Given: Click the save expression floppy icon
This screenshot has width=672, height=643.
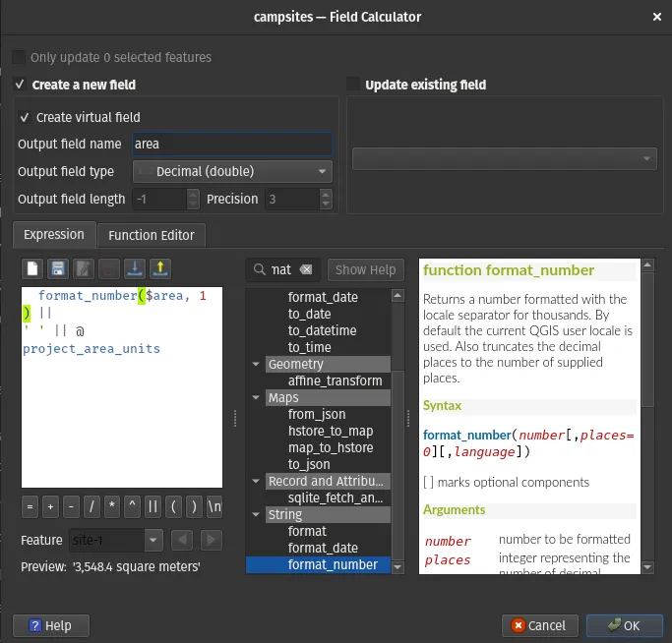Looking at the screenshot, I should 58,269.
